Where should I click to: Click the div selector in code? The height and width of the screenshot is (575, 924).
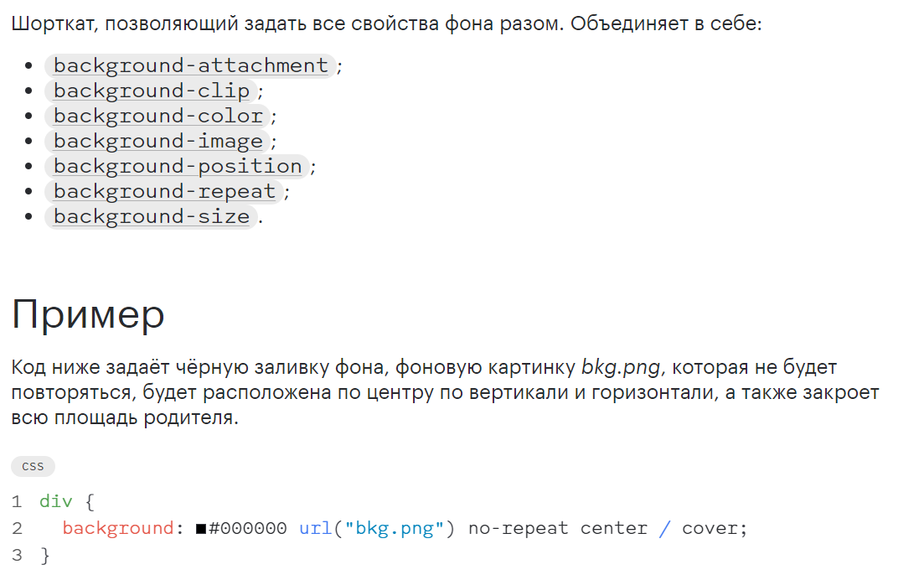[x=56, y=502]
